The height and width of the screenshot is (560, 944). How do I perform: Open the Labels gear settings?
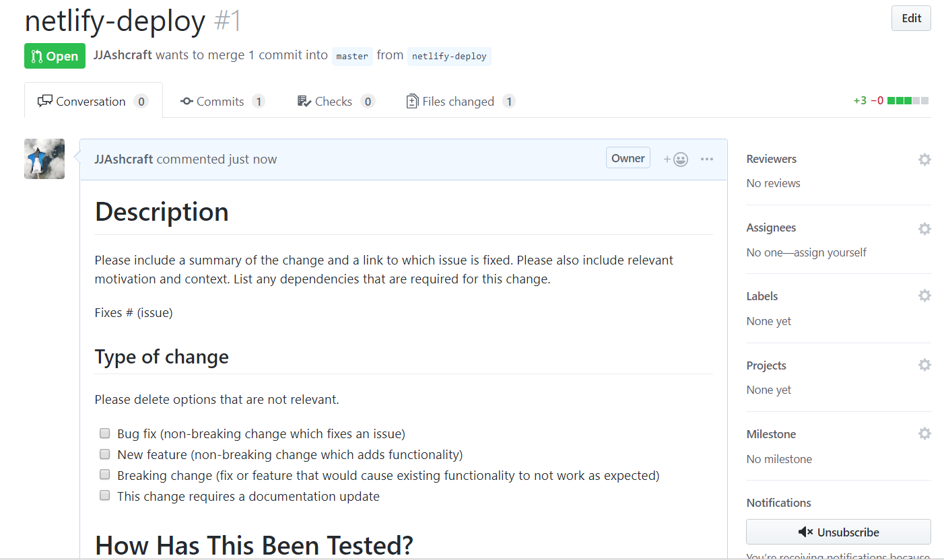(x=924, y=295)
